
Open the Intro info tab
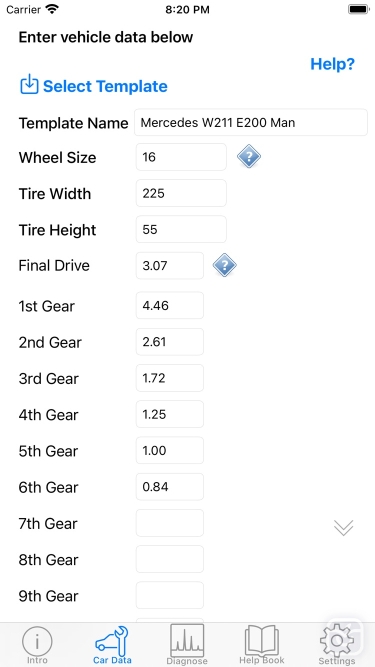point(37,645)
